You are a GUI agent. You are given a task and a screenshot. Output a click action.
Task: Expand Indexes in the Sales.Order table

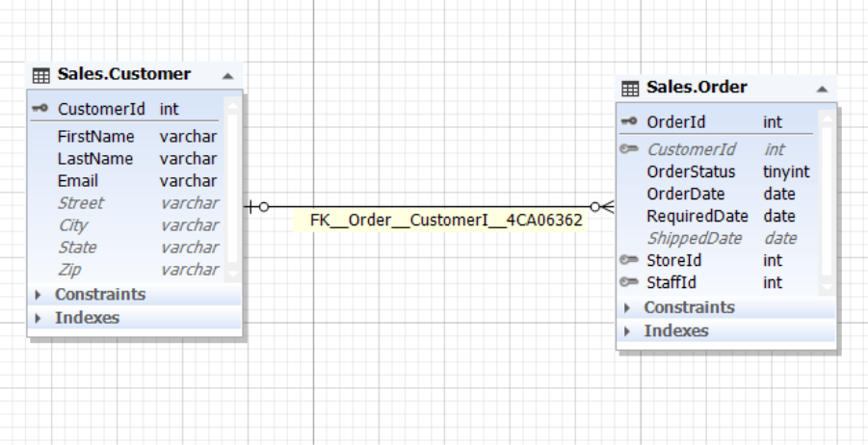tap(629, 331)
